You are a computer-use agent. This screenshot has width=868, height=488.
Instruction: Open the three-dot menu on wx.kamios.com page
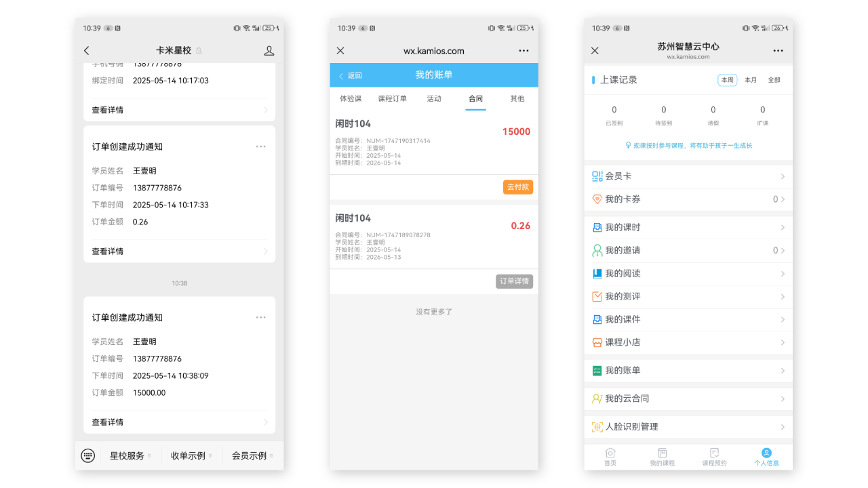(x=524, y=51)
